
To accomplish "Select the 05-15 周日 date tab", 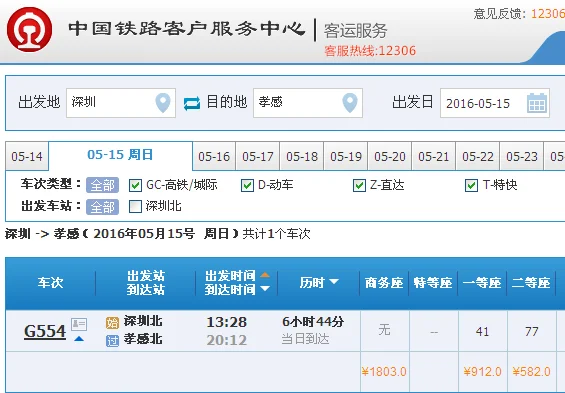I will click(x=121, y=156).
